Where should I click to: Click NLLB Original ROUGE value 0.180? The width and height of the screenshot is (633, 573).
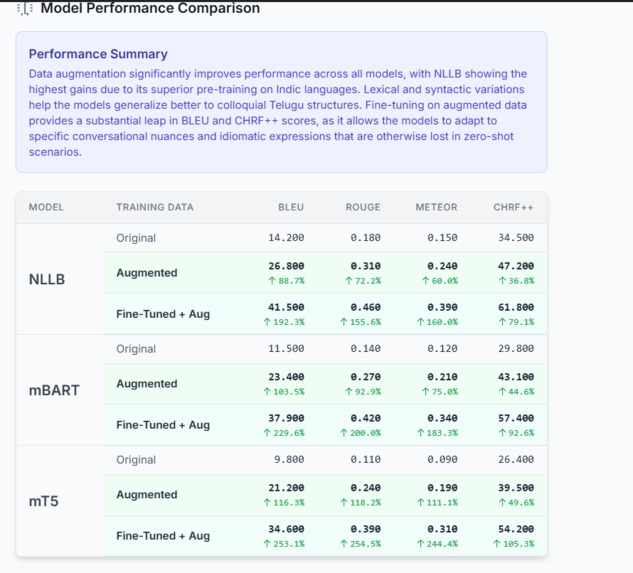(365, 237)
